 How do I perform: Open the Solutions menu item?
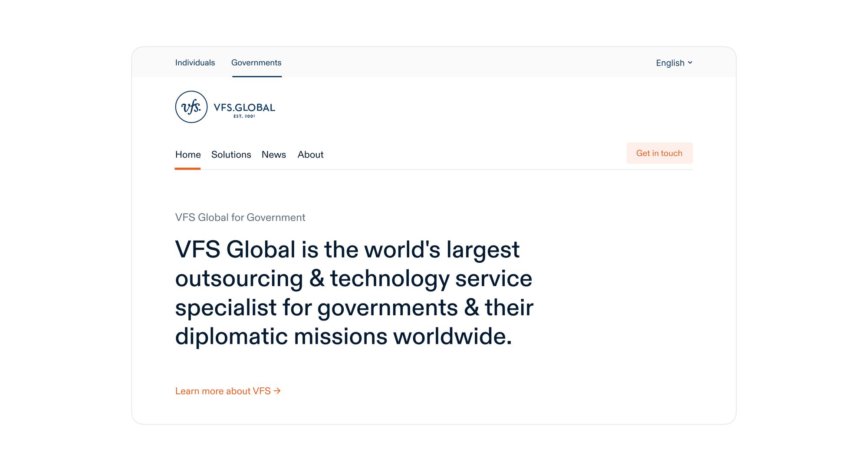coord(231,154)
